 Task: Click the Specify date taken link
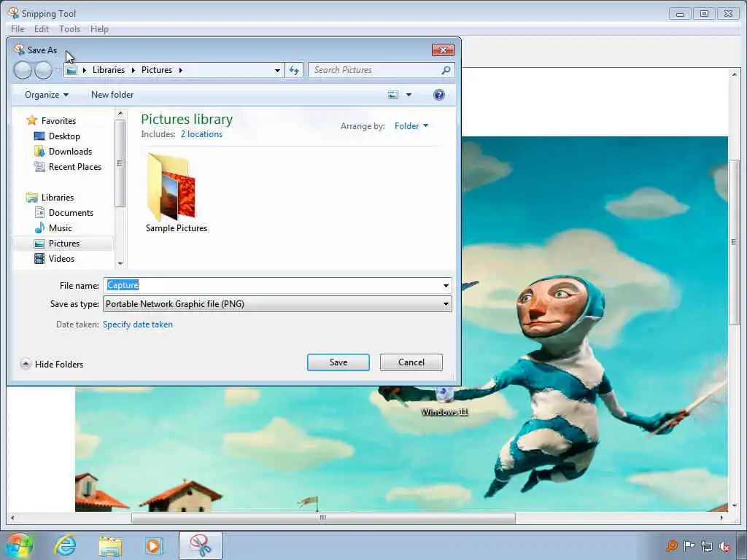click(138, 324)
